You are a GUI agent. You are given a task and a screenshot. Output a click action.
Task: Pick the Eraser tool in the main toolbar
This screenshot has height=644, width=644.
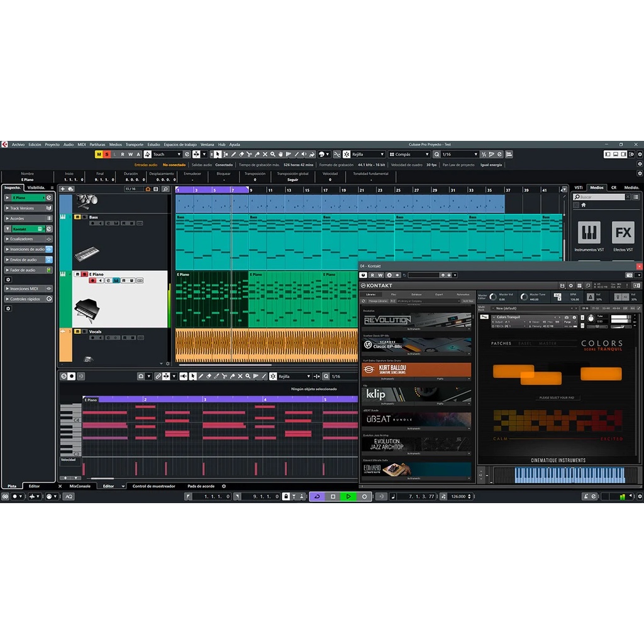point(241,154)
